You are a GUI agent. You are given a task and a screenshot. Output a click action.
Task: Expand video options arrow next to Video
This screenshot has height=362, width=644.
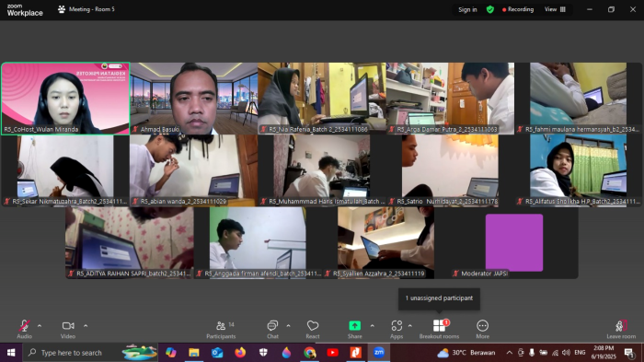tap(86, 326)
